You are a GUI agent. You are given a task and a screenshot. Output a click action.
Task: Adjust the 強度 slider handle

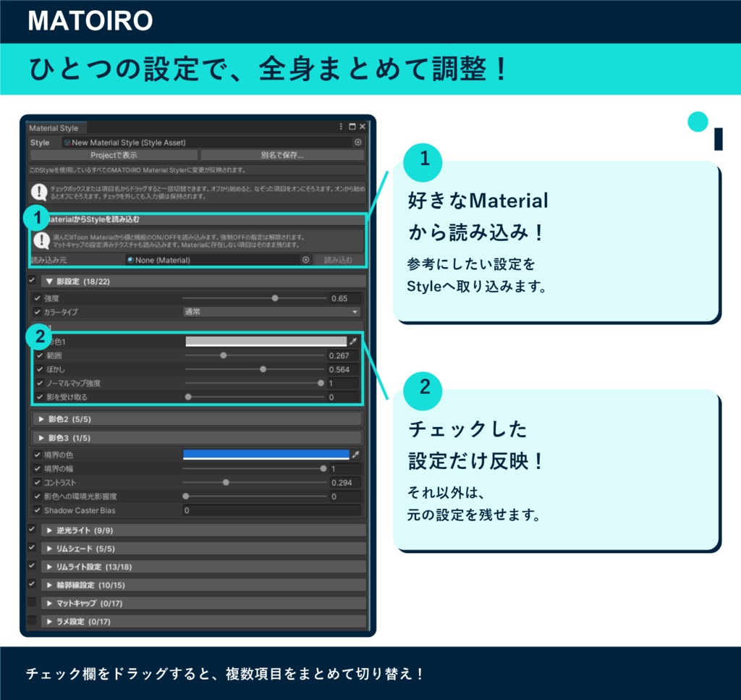(x=275, y=298)
